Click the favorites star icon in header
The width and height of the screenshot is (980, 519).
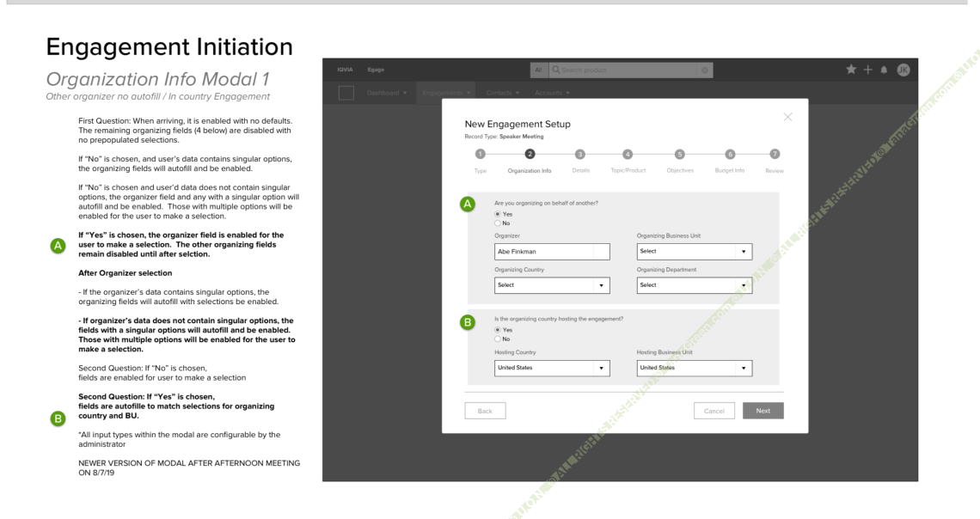coord(851,70)
